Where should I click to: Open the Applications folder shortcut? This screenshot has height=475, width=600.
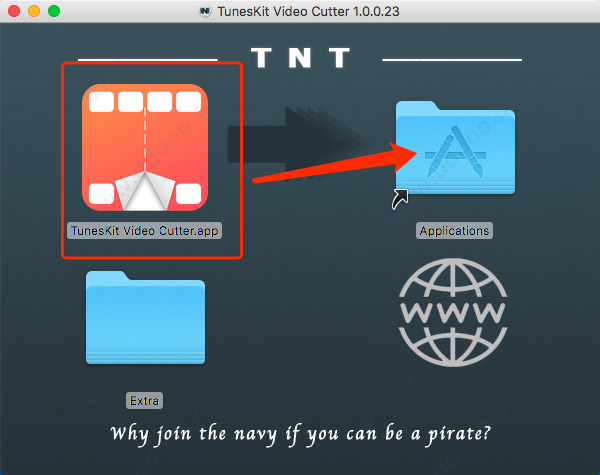click(x=455, y=148)
